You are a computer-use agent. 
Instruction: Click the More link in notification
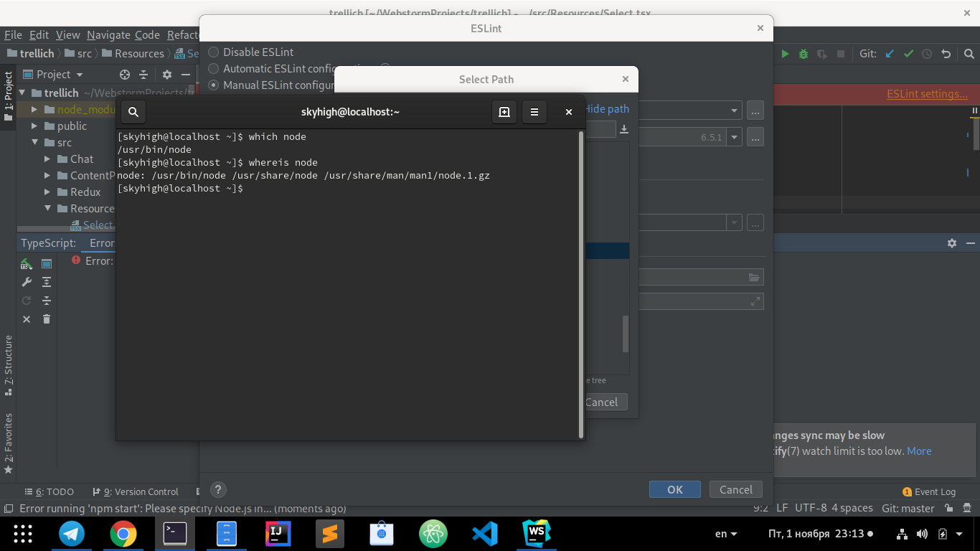point(919,451)
